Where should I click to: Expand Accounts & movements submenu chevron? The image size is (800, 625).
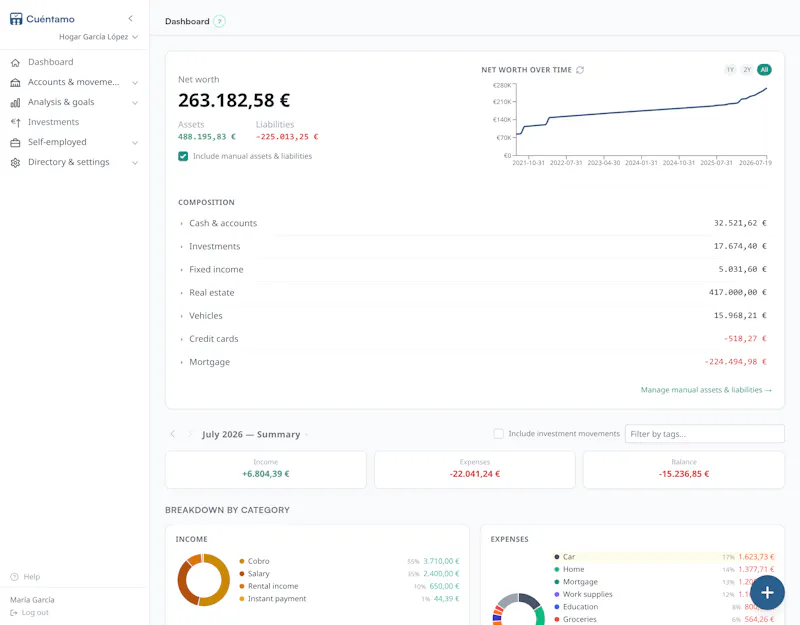(x=135, y=83)
